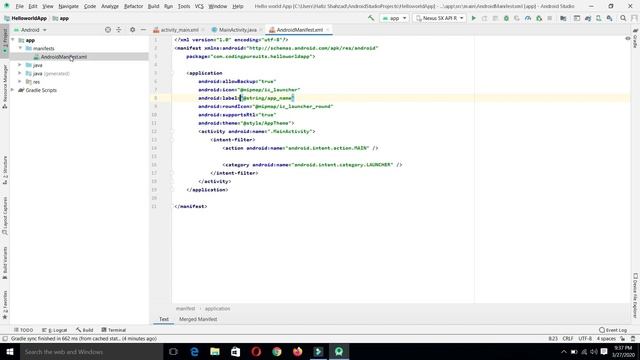Image resolution: width=640 pixels, height=360 pixels.
Task: Open the profiler gauge icon in toolbar
Action: pos(528,18)
